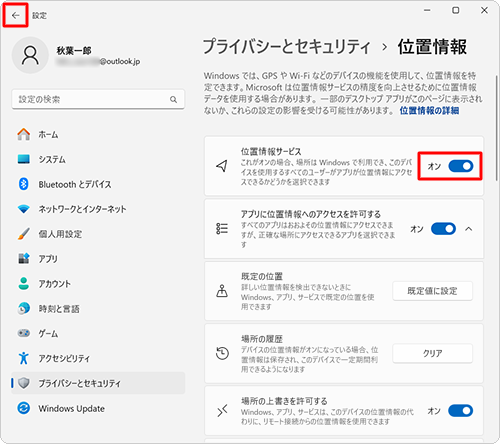Image resolution: width=500 pixels, height=444 pixels.
Task: Click the 設定 window title text
Action: pos(39,15)
